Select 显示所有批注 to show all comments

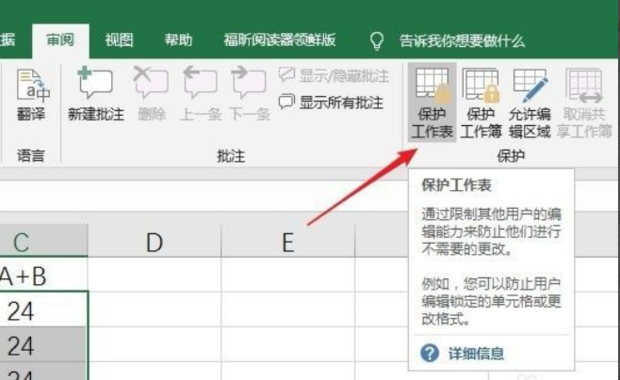click(331, 102)
